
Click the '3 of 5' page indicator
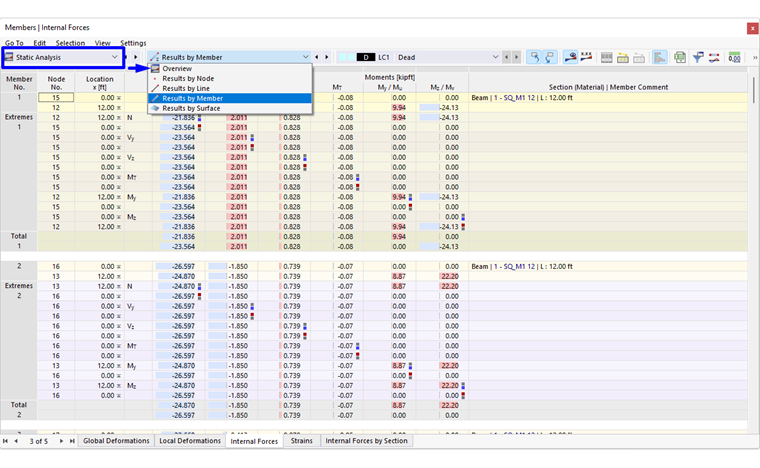[x=39, y=441]
